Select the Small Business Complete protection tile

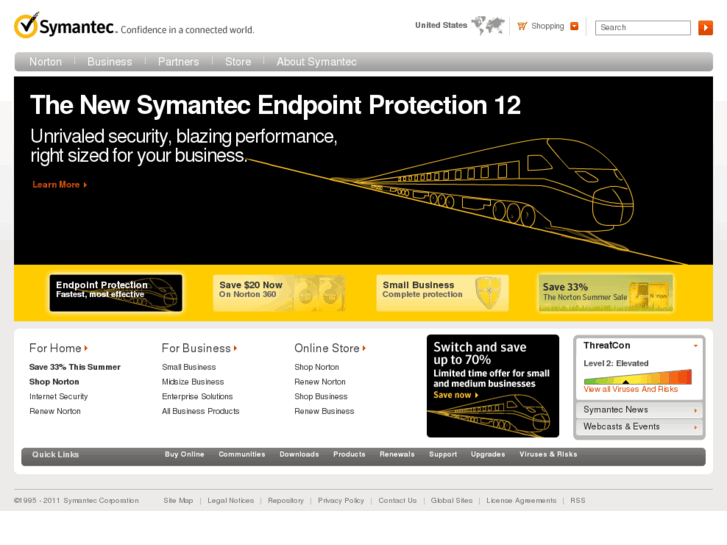pyautogui.click(x=442, y=293)
